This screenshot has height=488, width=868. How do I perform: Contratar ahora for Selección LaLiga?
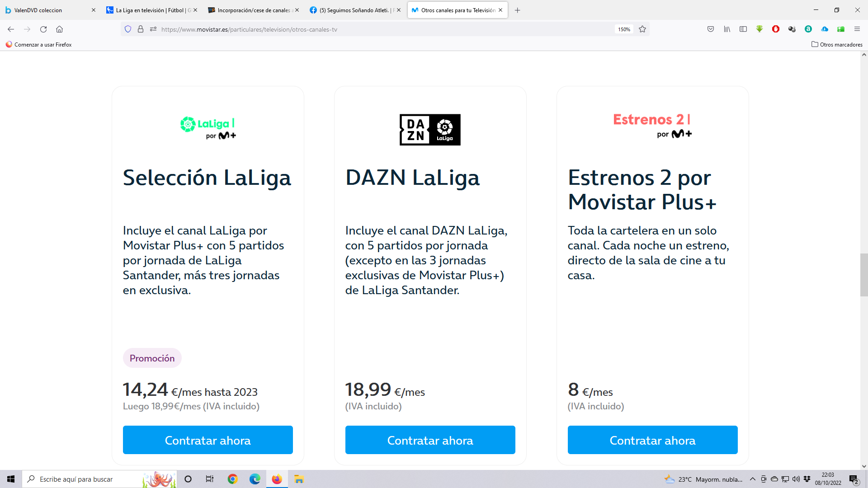pyautogui.click(x=208, y=440)
